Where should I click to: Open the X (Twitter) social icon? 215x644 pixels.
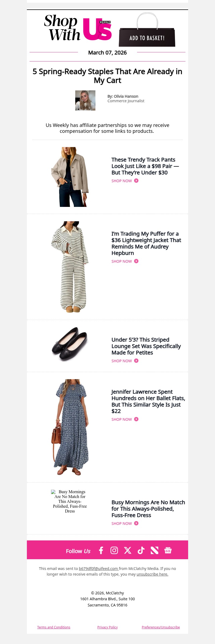(x=128, y=550)
